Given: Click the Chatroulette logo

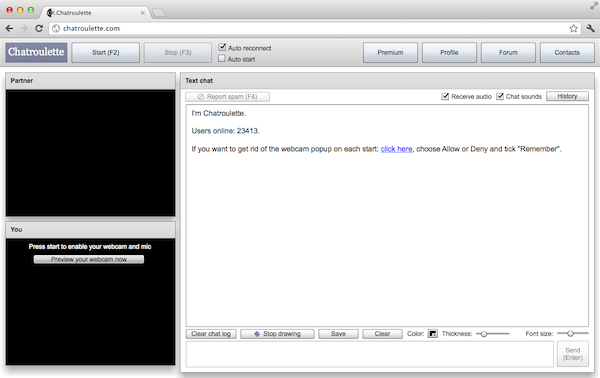Looking at the screenshot, I should coord(36,52).
